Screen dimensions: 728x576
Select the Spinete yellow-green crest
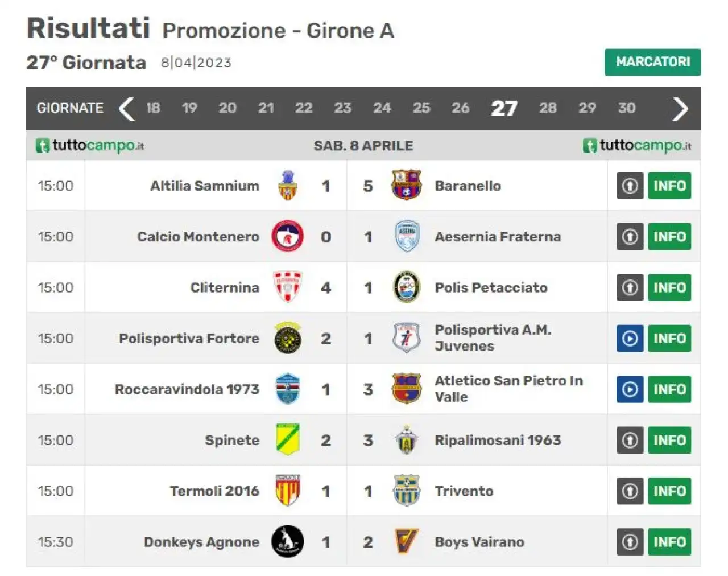click(287, 439)
